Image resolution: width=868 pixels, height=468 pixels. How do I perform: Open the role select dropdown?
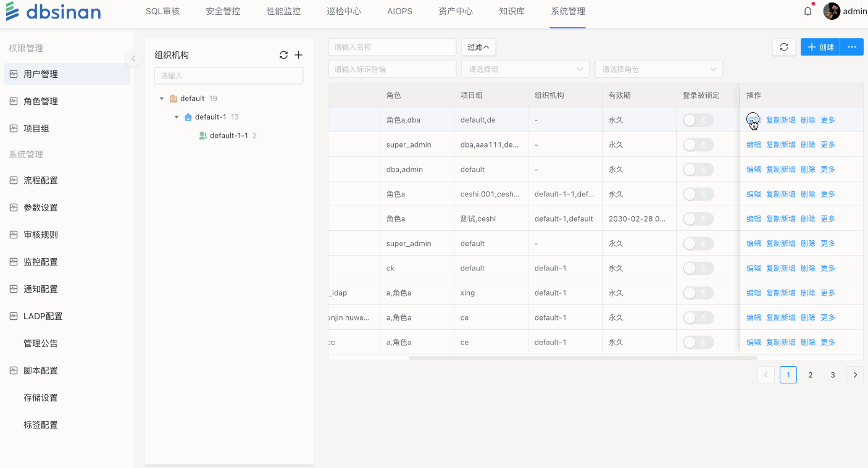[659, 69]
